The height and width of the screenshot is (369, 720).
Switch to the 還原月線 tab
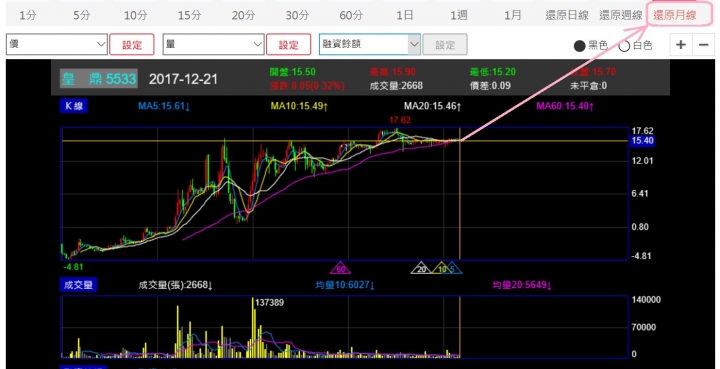pos(675,15)
